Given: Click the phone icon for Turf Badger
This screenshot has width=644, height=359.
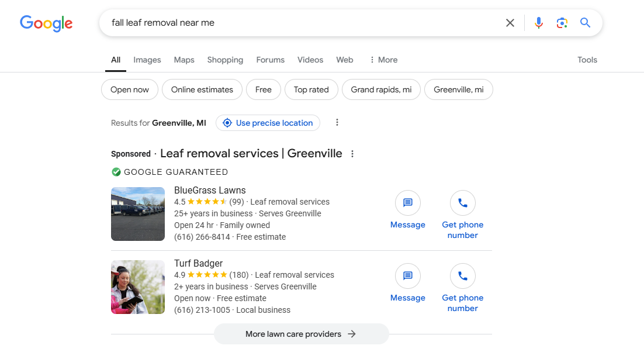Looking at the screenshot, I should 462,275.
